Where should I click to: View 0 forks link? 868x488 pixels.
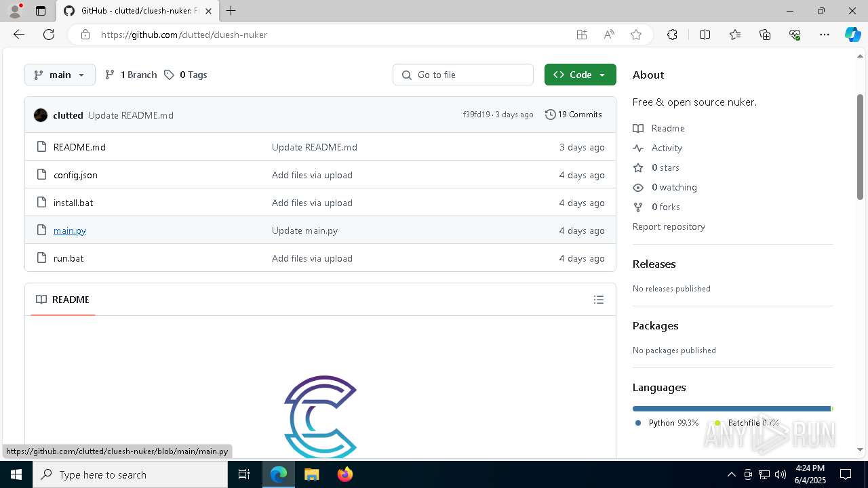point(656,207)
